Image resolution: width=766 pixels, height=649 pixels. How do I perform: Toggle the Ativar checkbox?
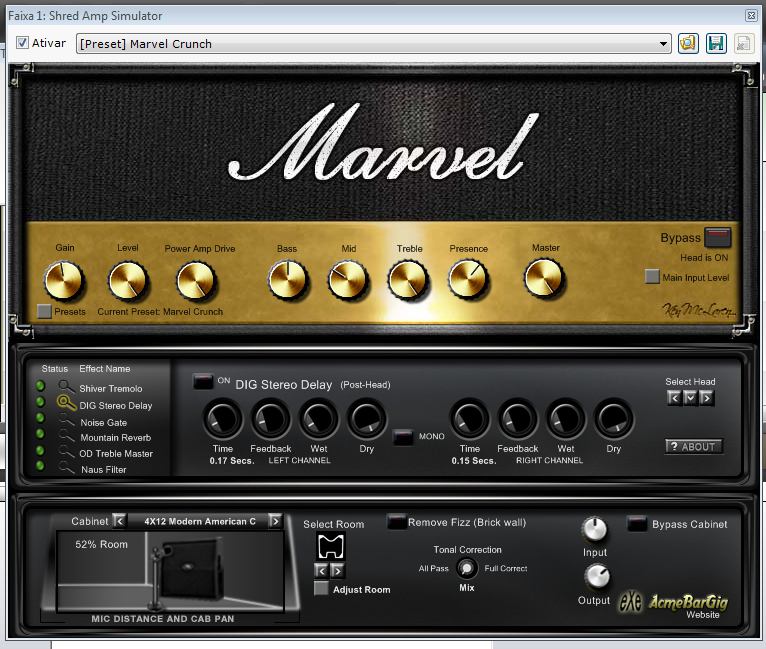tap(22, 43)
